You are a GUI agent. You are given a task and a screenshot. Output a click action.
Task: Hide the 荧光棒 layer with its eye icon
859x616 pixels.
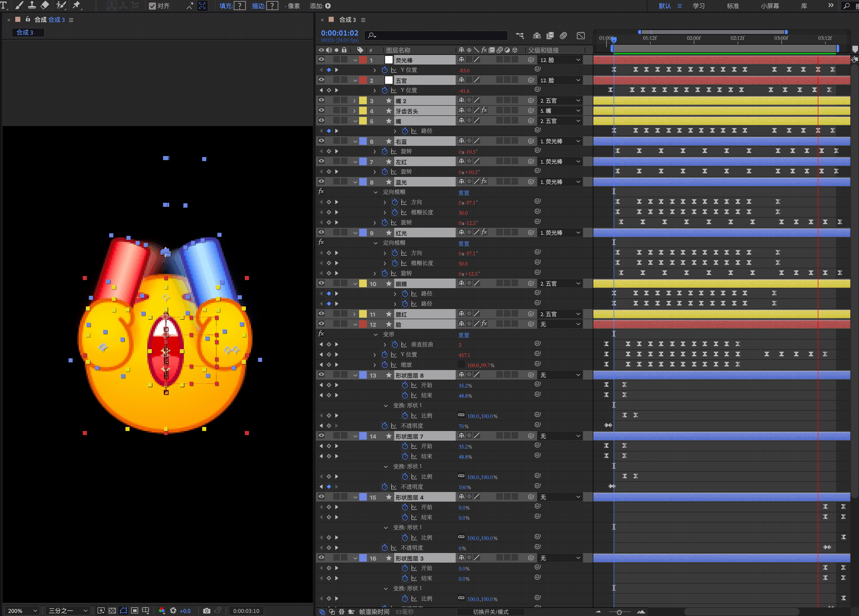pos(321,59)
